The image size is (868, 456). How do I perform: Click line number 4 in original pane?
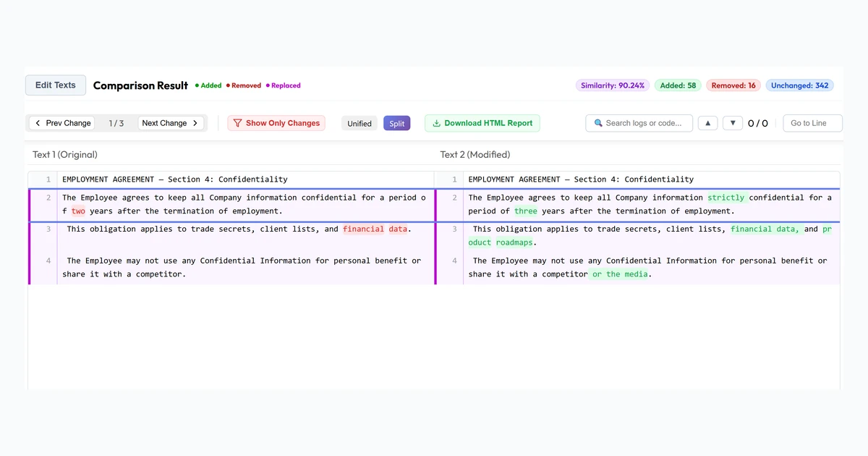(48, 261)
